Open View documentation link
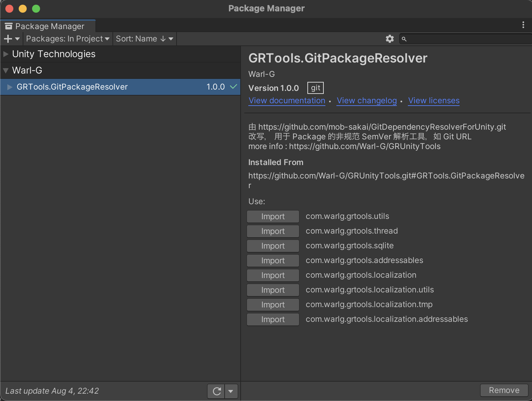This screenshot has height=401, width=532. coord(287,101)
